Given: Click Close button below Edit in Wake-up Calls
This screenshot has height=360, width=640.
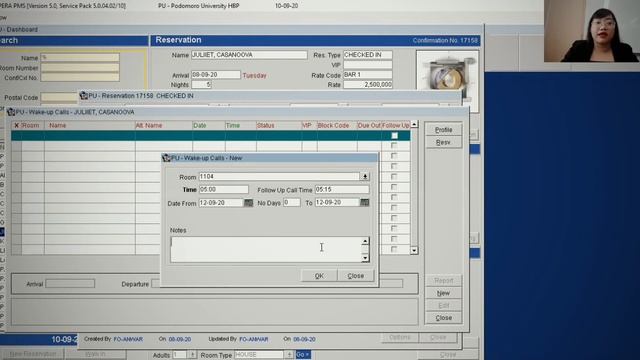Looking at the screenshot, I should (x=443, y=318).
